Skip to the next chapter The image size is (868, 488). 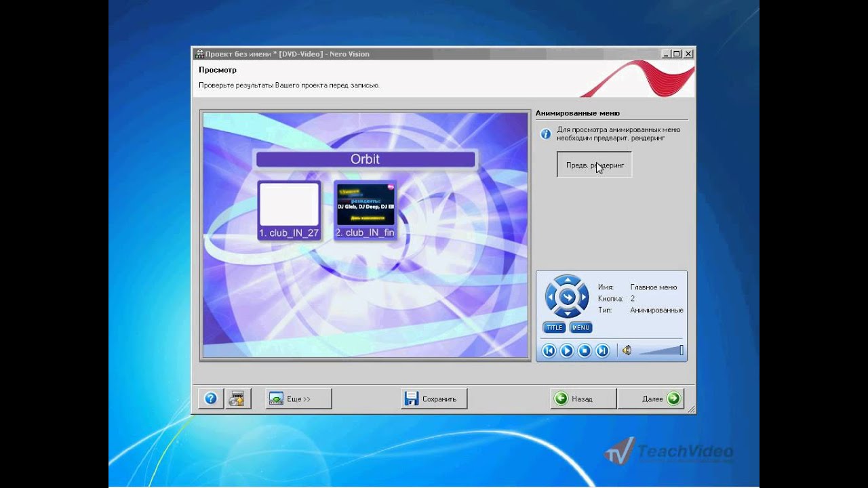pos(602,351)
